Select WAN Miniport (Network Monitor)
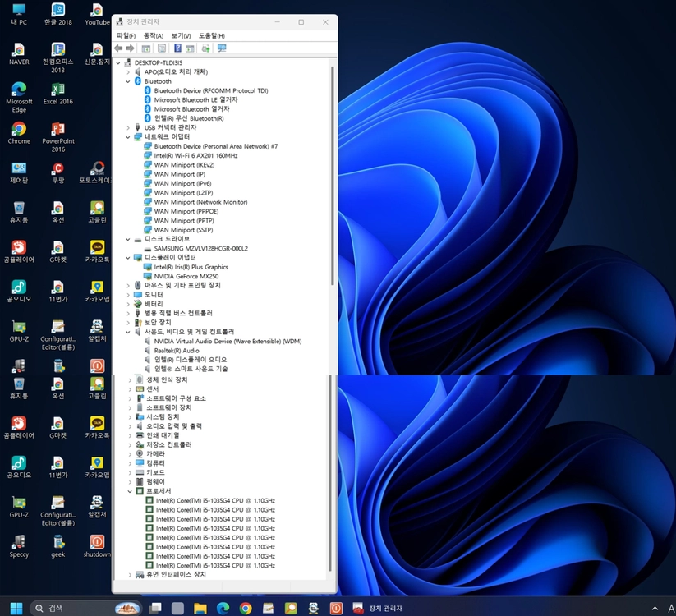 (200, 202)
